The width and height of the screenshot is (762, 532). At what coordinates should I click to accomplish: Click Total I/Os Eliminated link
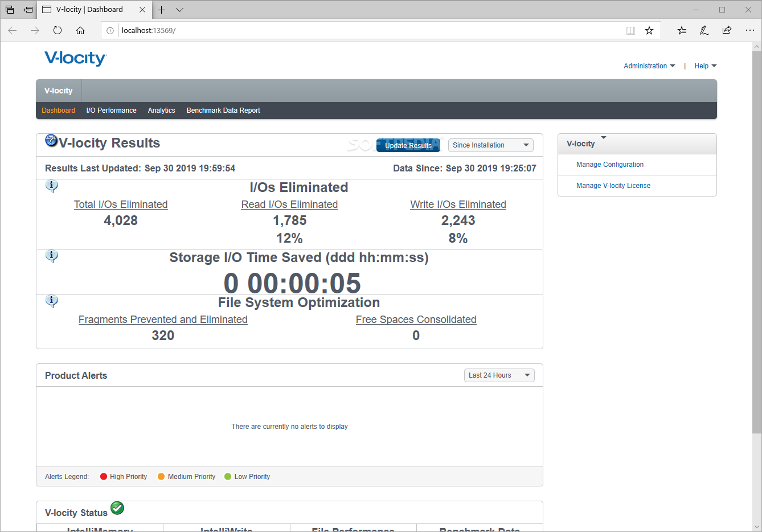tap(121, 204)
